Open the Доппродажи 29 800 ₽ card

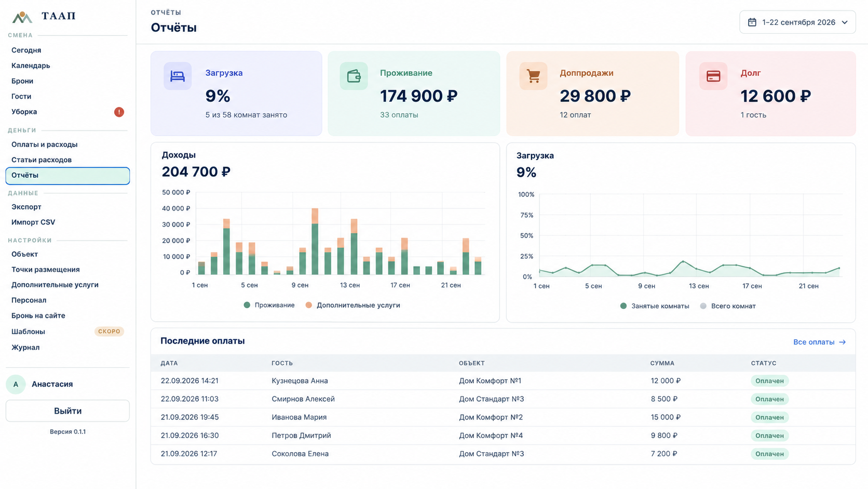tap(593, 94)
